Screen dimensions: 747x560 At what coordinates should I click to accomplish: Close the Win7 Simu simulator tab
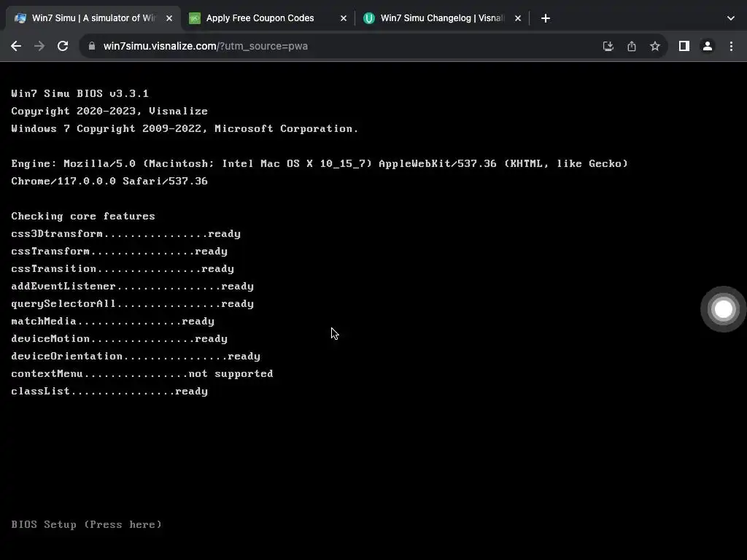tap(169, 18)
